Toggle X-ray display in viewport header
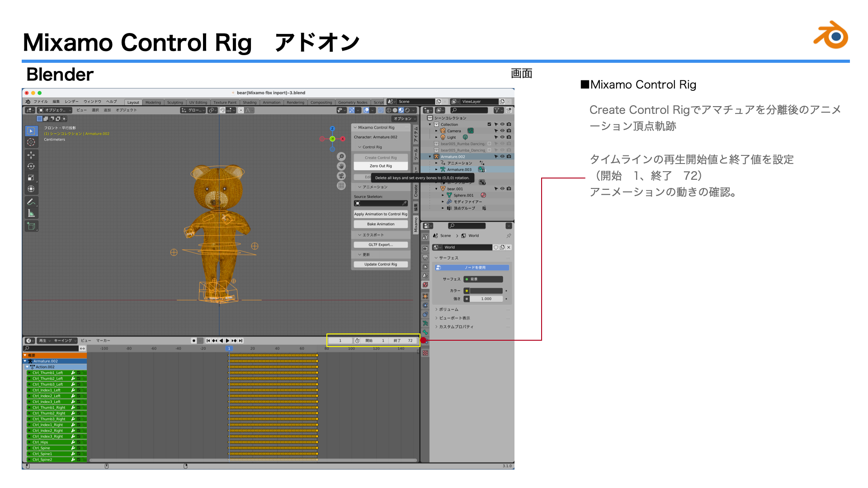The width and height of the screenshot is (868, 488). (x=381, y=110)
